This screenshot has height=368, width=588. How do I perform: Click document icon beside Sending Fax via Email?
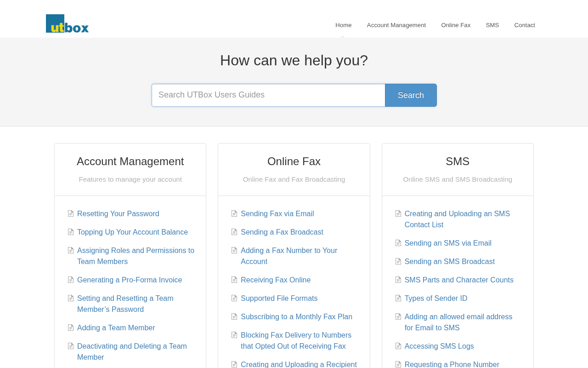234,213
